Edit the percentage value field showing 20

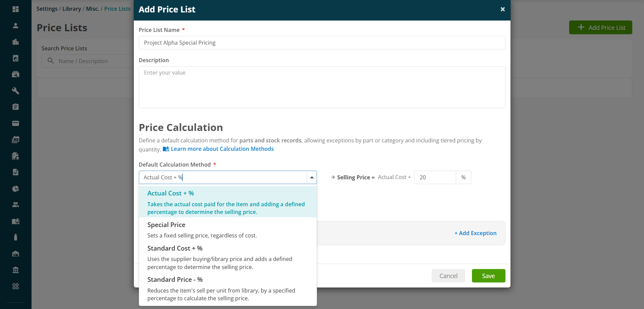(x=435, y=177)
